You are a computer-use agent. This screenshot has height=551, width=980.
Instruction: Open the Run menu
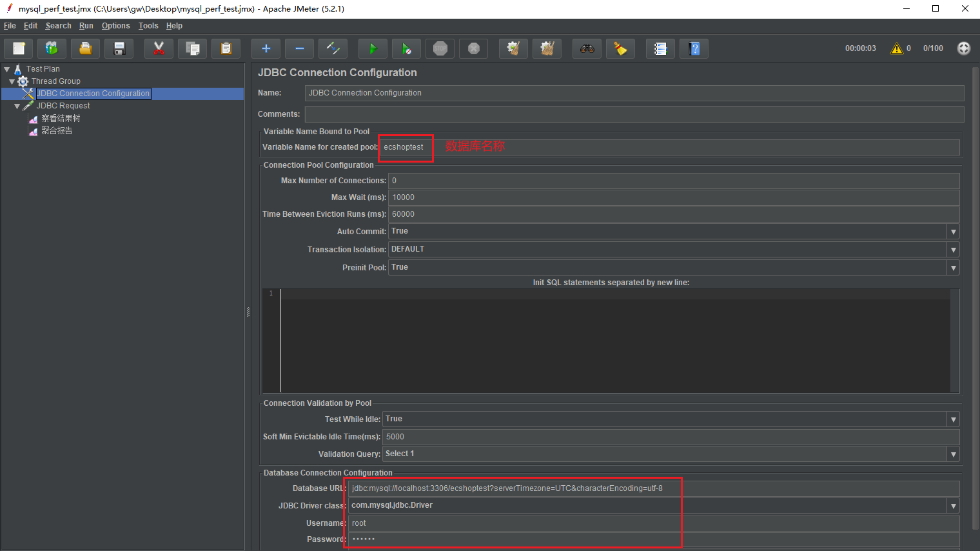[x=86, y=26]
